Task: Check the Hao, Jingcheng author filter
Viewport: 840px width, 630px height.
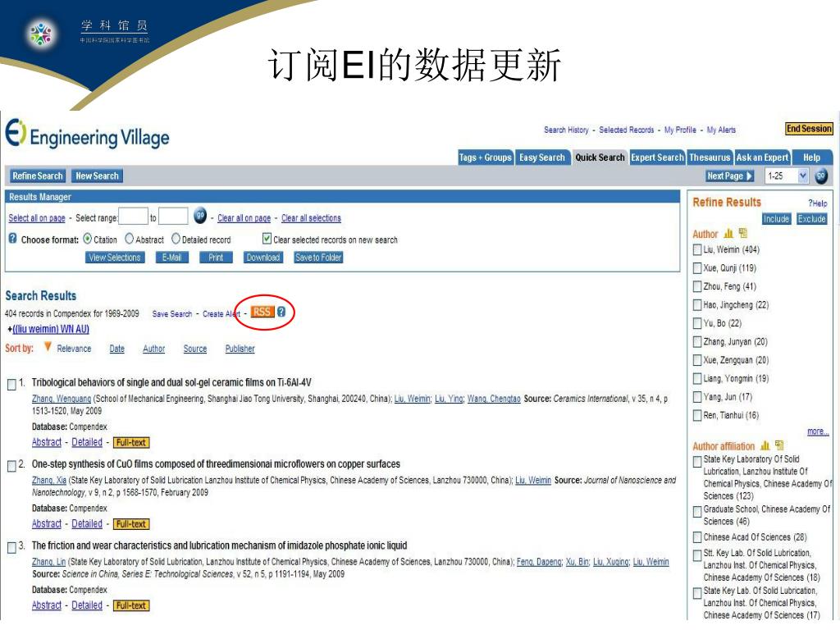Action: click(697, 305)
